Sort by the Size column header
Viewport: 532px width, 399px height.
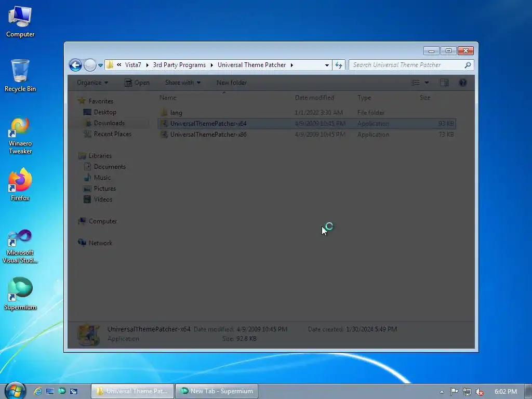pos(425,98)
